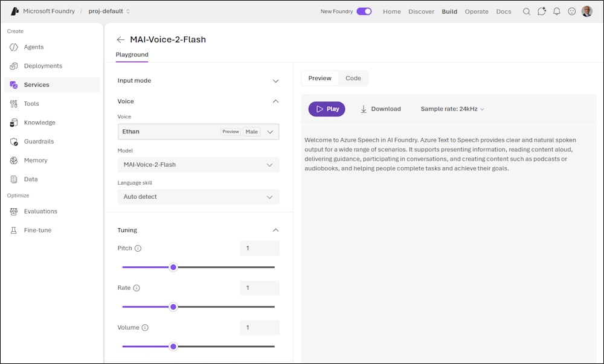Click the Memory sidebar icon

pos(14,161)
